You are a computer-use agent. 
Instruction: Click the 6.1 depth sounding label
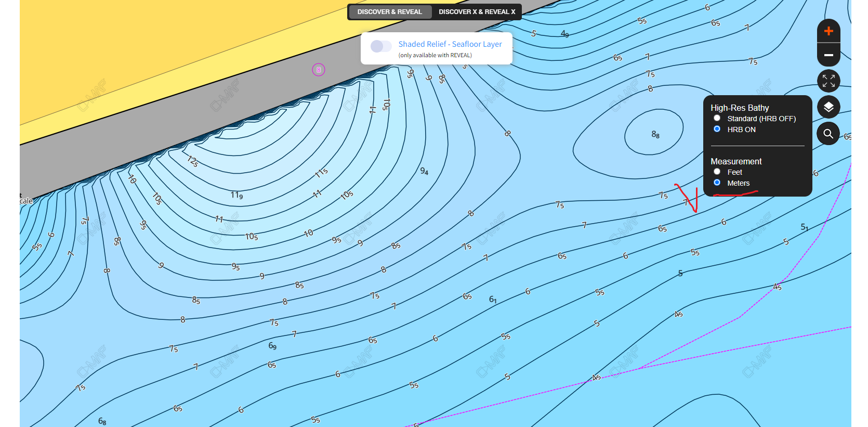(493, 300)
